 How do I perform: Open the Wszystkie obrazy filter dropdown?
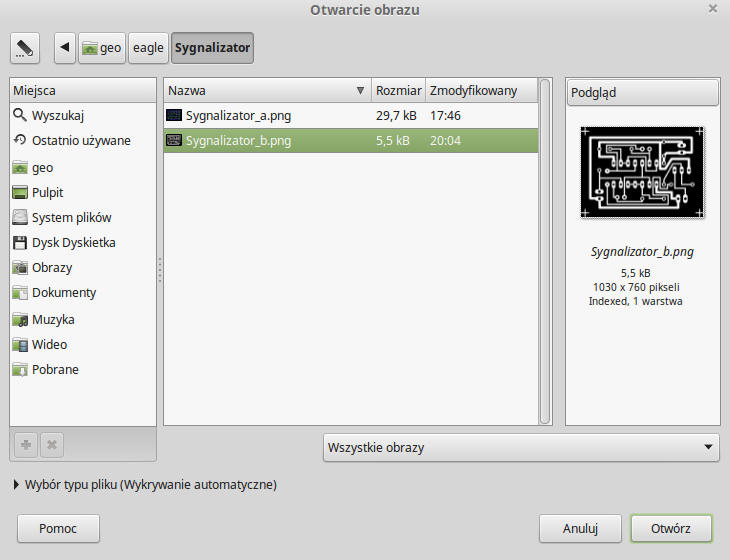(x=521, y=448)
